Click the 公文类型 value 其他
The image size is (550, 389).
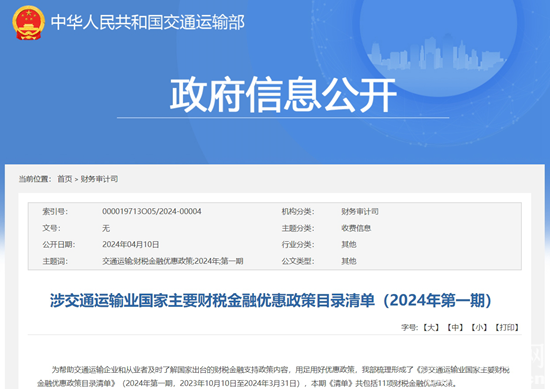click(349, 261)
